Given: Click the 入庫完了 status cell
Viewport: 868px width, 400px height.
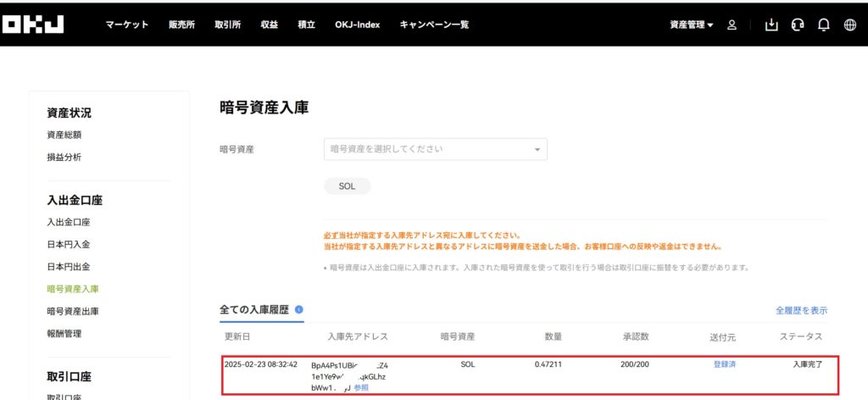Looking at the screenshot, I should click(808, 364).
